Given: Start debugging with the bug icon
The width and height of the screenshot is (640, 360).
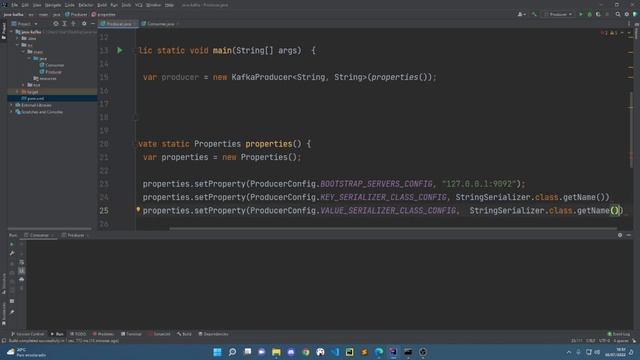Looking at the screenshot, I should 589,14.
